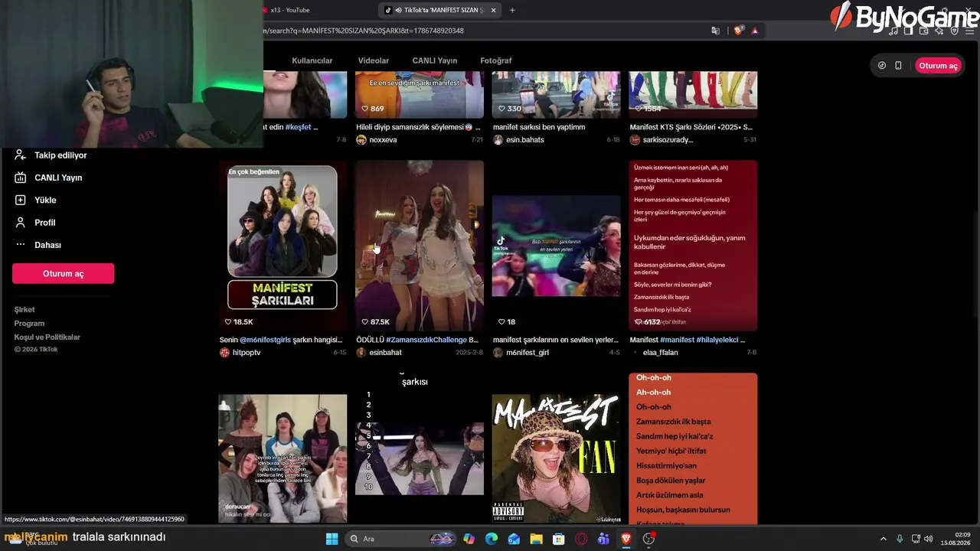The height and width of the screenshot is (551, 980).
Task: Open esin.bahats user profile
Action: click(525, 140)
